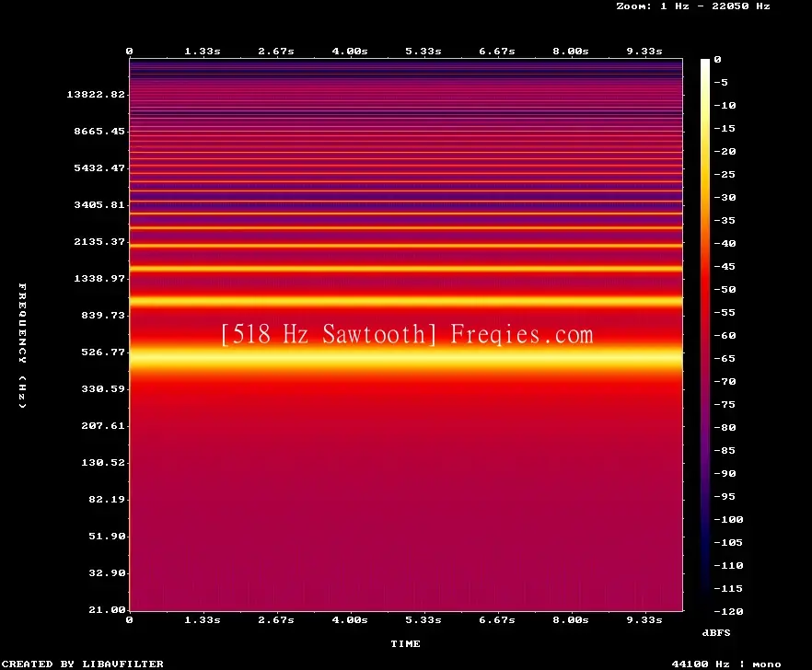Click the -30 dBFS scale label
The image size is (812, 670).
tap(725, 197)
